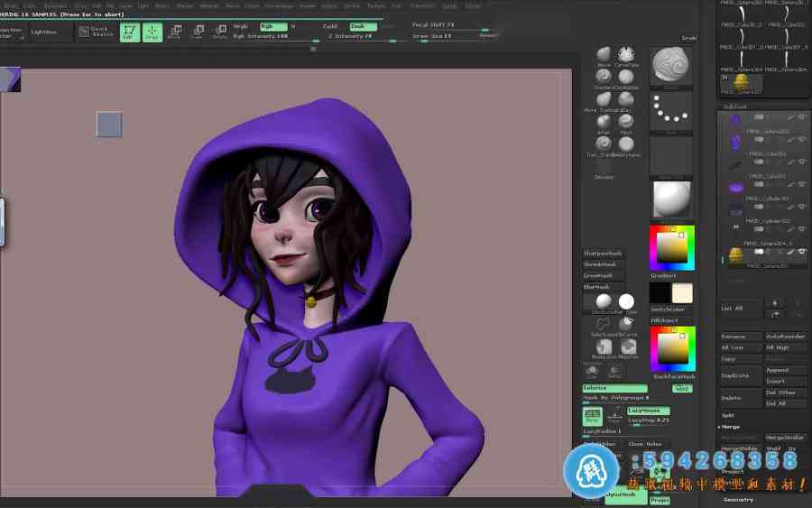Click the All High button
Screen dimensions: 812x508
pyautogui.click(x=786, y=348)
